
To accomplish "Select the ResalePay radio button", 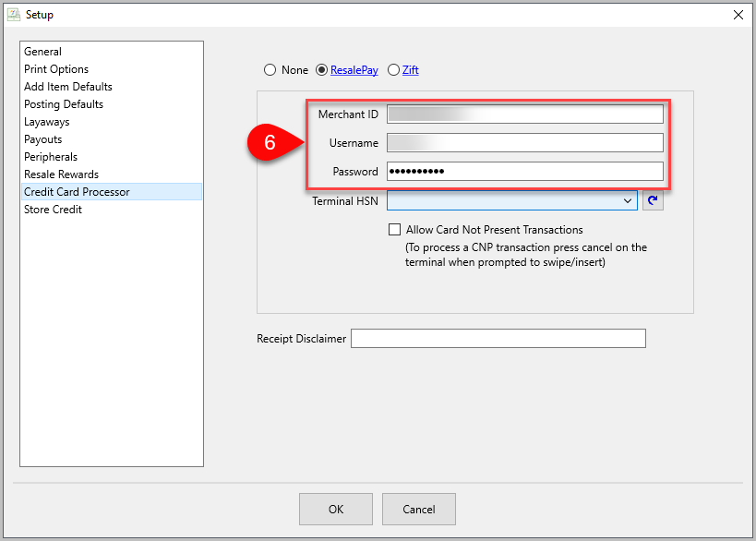I will pos(321,70).
